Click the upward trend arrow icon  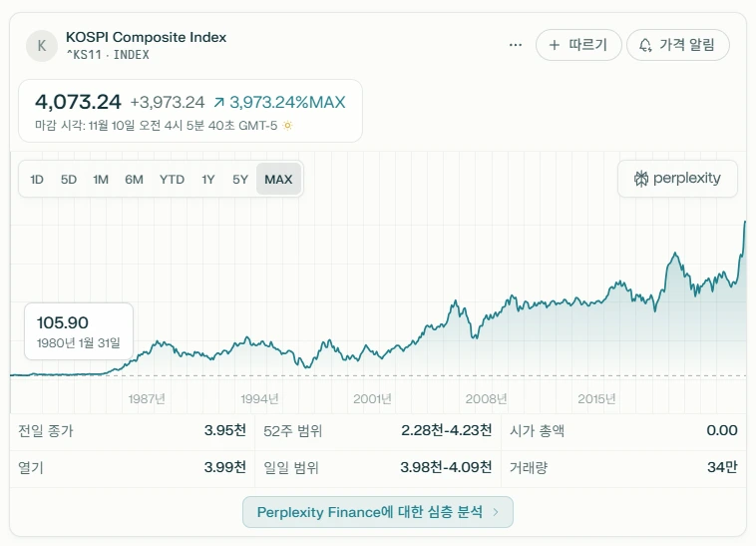(219, 102)
